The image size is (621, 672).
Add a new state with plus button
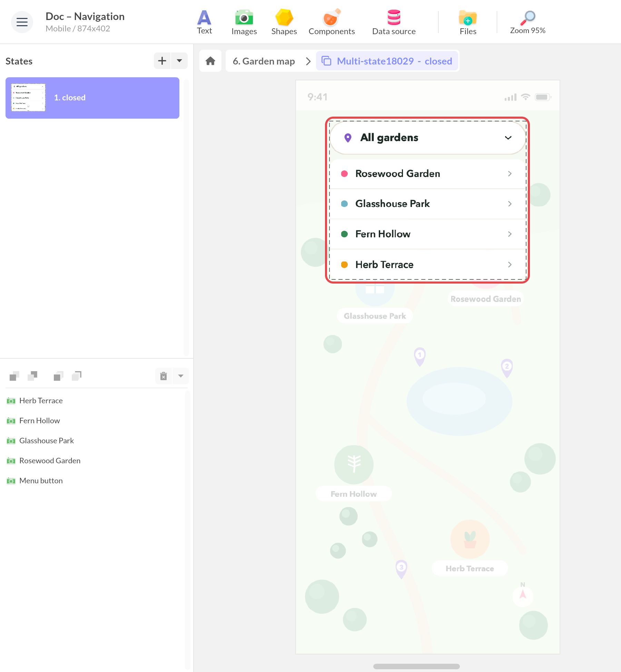point(162,61)
